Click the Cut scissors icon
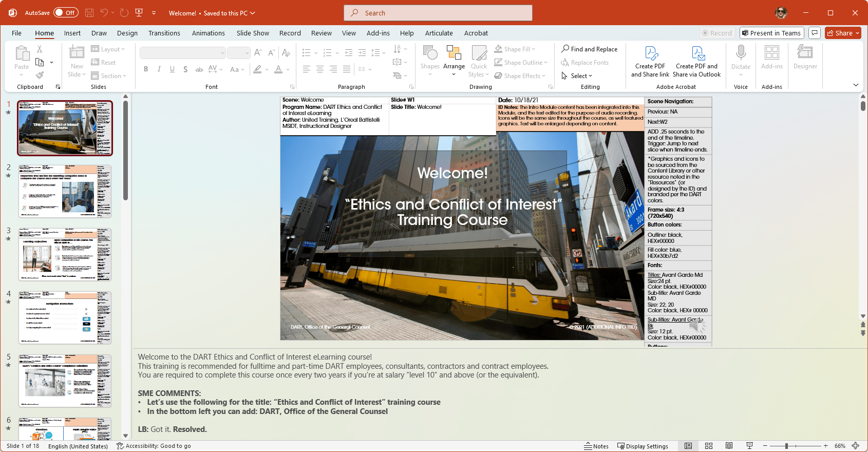 pyautogui.click(x=40, y=49)
